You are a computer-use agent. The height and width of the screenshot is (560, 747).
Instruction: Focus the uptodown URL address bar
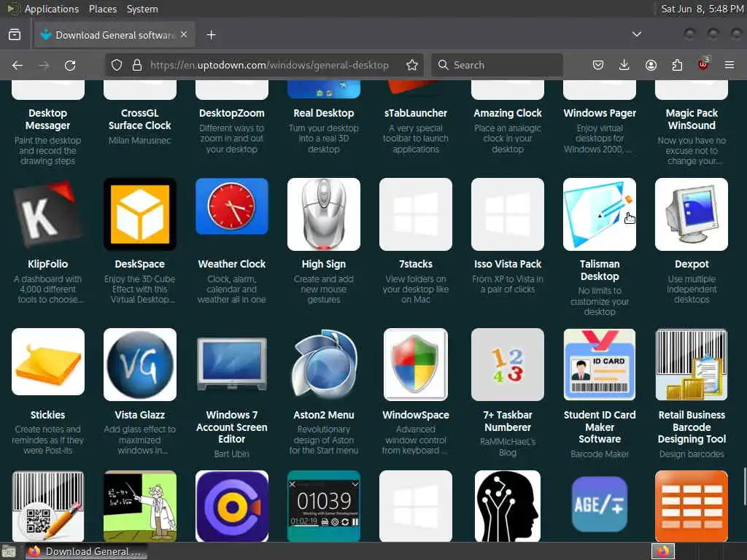[x=269, y=65]
